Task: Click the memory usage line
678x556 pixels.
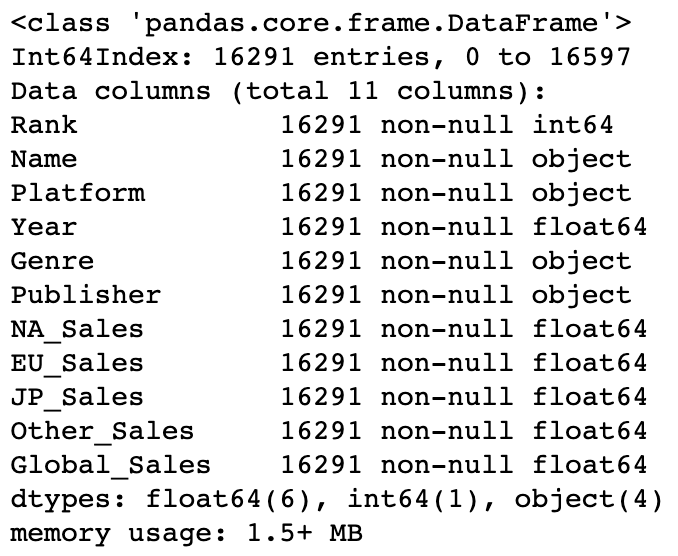Action: 187,533
